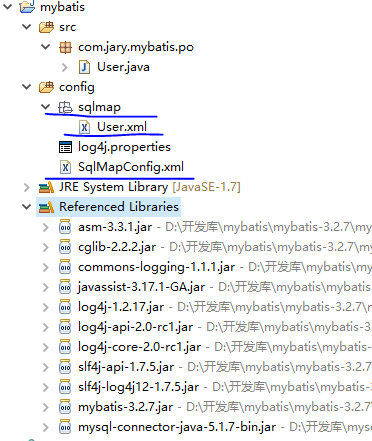Select SqlMapConfig.xml in the tree
The width and height of the screenshot is (372, 441).
coord(131,167)
